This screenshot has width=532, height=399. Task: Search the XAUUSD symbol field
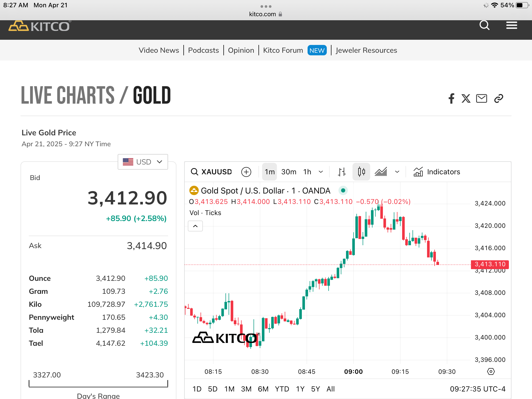(x=211, y=172)
